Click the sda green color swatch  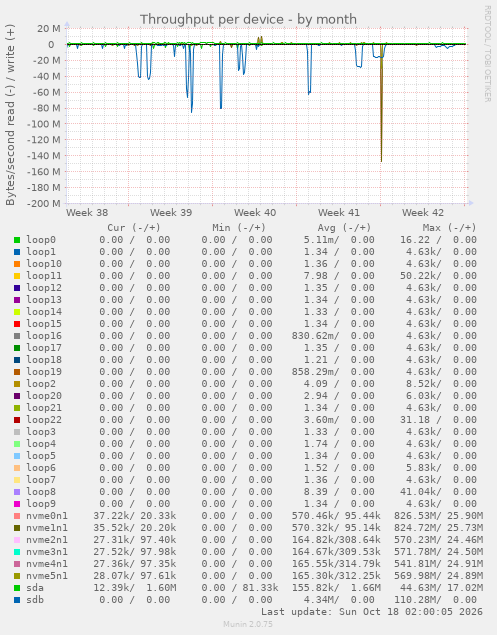tap(17, 588)
